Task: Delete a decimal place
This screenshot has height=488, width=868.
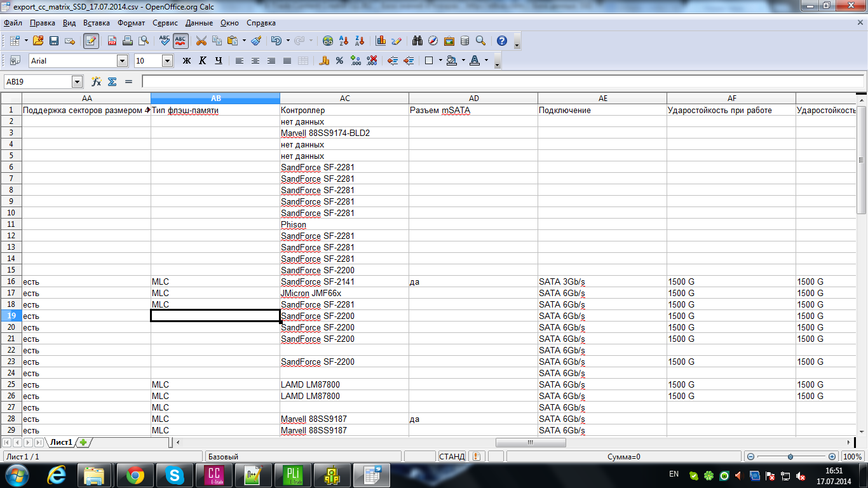Action: [372, 61]
